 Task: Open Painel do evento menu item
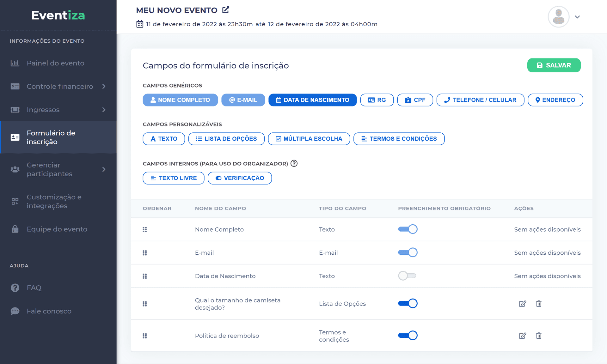pyautogui.click(x=55, y=63)
